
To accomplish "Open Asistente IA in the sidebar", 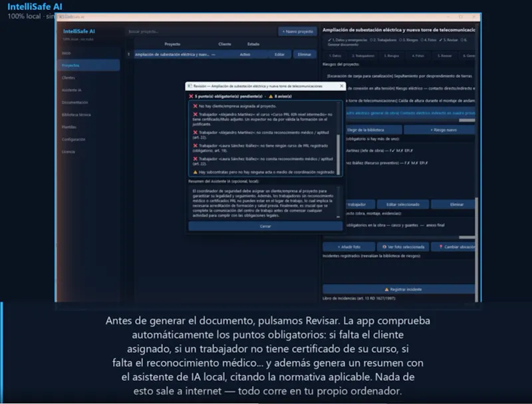I will pyautogui.click(x=72, y=90).
